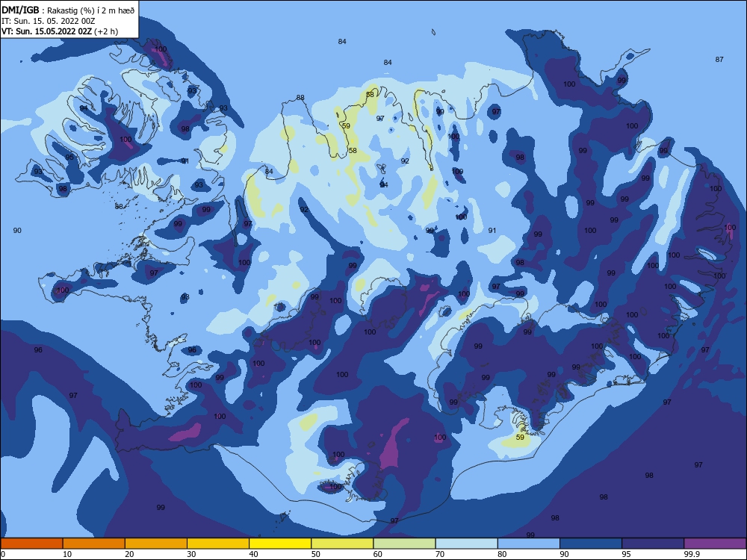Click the legend scale label '80'
747x560 pixels.
(x=503, y=554)
